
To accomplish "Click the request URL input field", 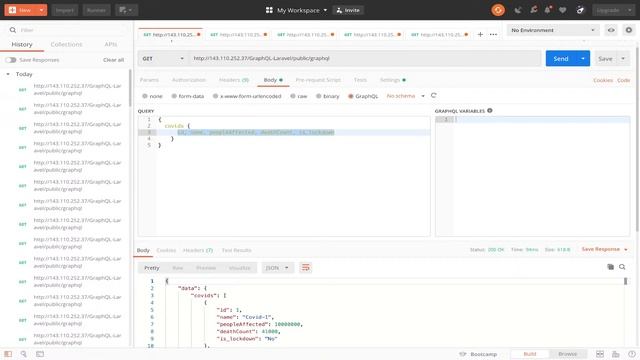I will click(x=365, y=58).
